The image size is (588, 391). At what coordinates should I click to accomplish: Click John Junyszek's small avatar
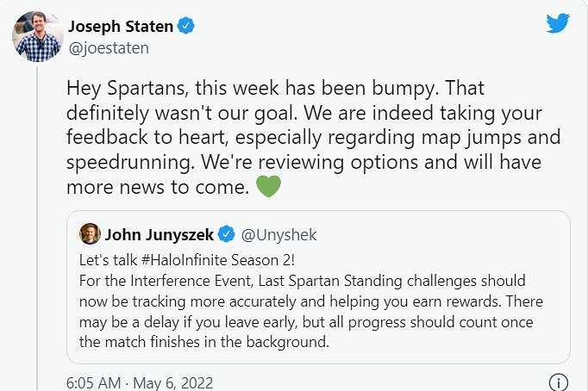tap(89, 233)
